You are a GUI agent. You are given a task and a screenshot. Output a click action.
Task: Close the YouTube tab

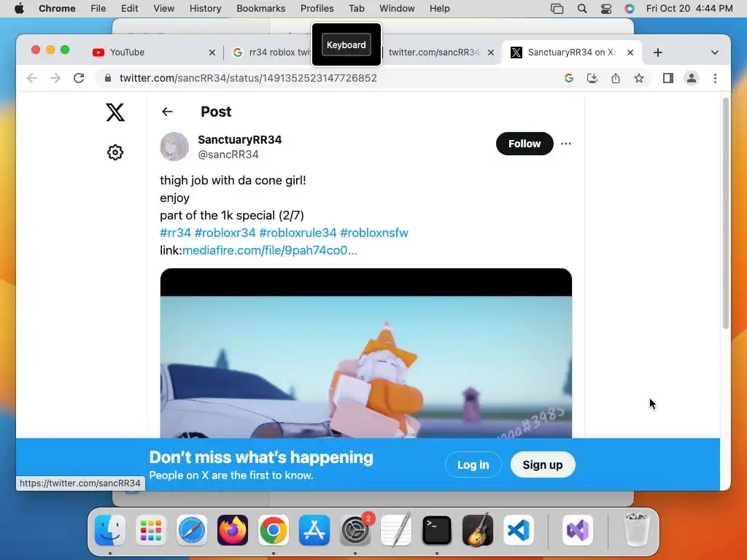click(x=212, y=52)
